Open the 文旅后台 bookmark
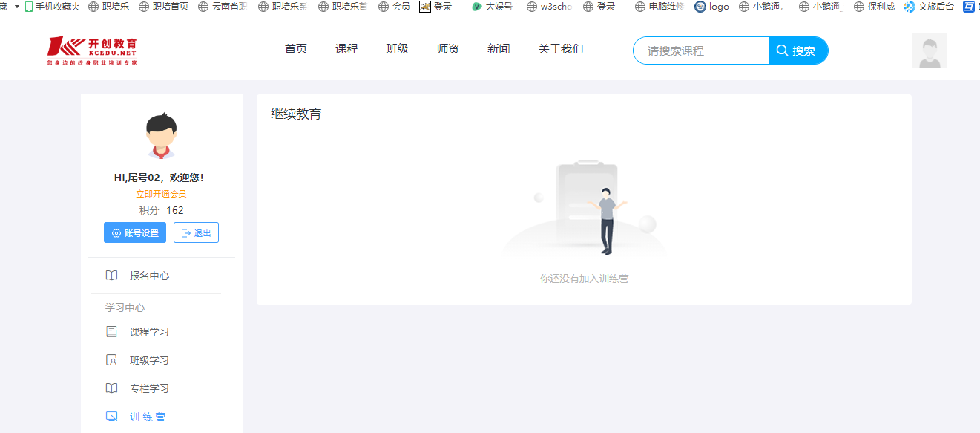This screenshot has height=433, width=980. click(x=929, y=7)
